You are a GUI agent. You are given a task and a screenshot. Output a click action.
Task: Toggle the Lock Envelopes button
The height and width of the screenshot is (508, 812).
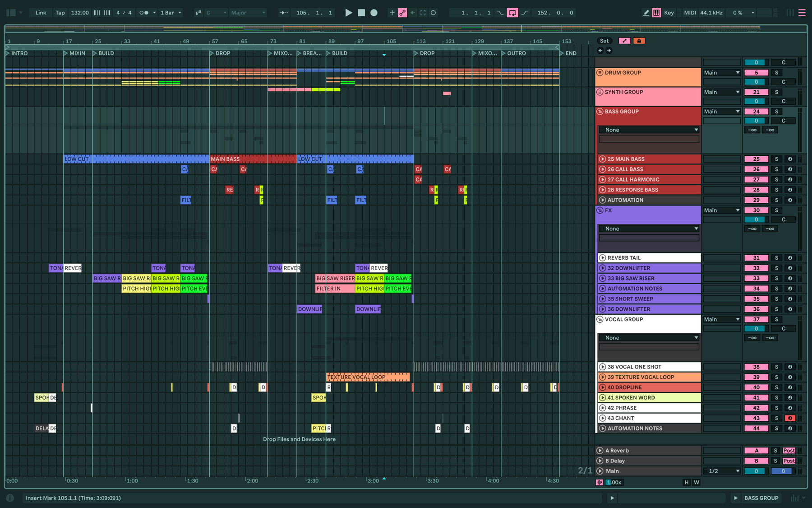(639, 41)
